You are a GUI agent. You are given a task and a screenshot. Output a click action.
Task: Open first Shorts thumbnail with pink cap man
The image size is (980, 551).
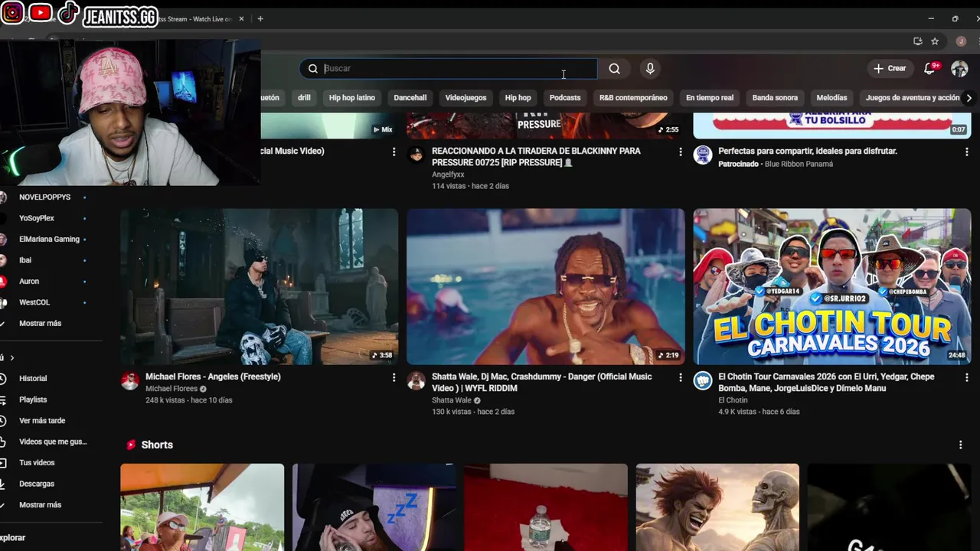(x=202, y=507)
